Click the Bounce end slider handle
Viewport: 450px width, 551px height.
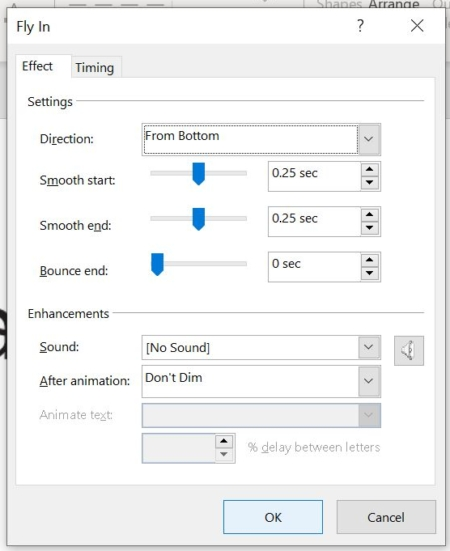157,264
